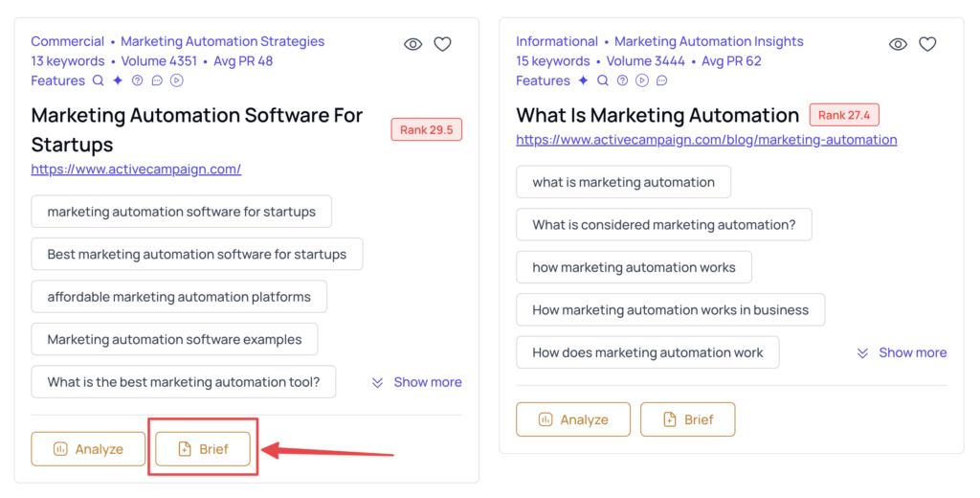Click the sparkle feature icon on Informational card

[x=583, y=80]
